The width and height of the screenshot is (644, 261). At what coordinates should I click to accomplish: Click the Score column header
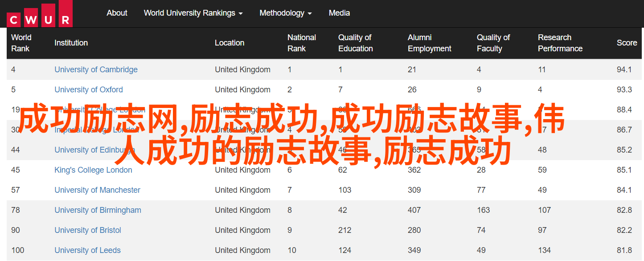[627, 43]
